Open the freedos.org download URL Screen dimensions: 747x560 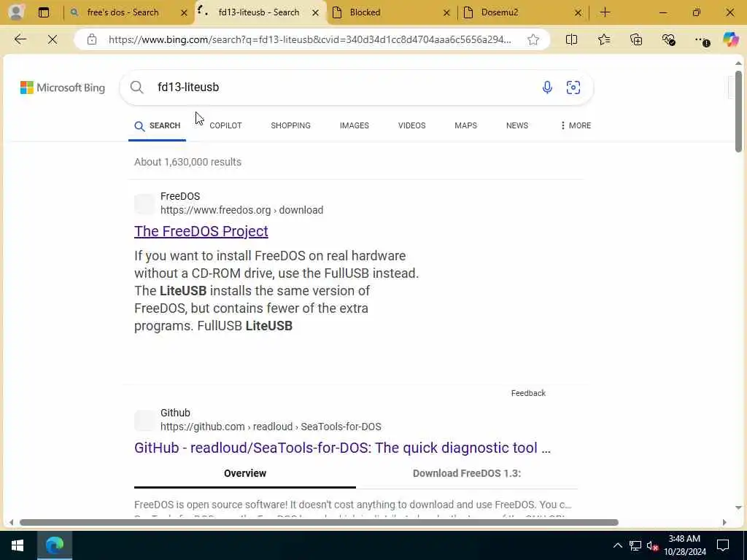(x=241, y=210)
